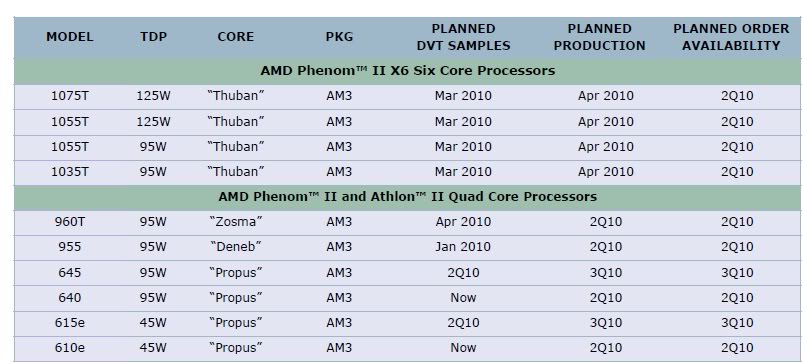
Task: Select the Phenom II X6 Six Core section heading
Action: (x=408, y=71)
